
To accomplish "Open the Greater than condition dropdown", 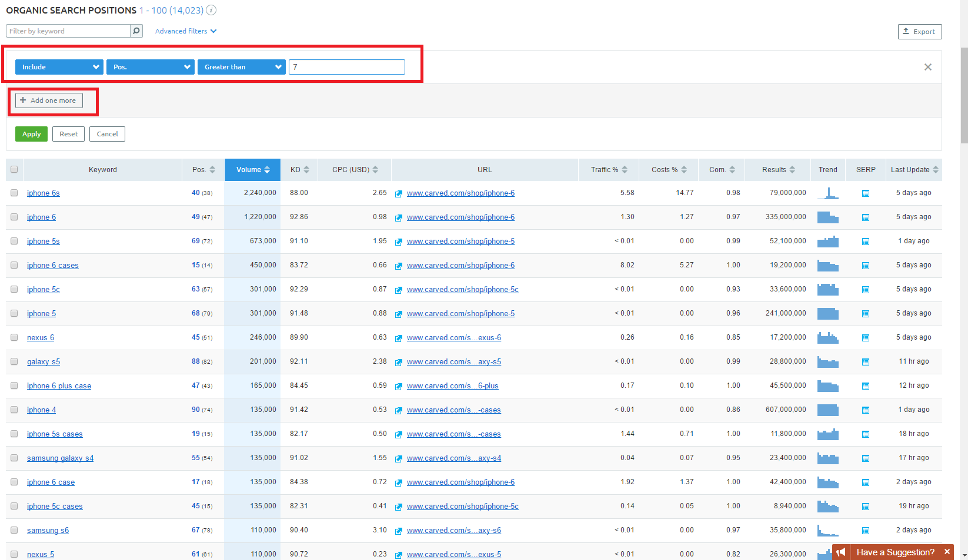I will 242,67.
